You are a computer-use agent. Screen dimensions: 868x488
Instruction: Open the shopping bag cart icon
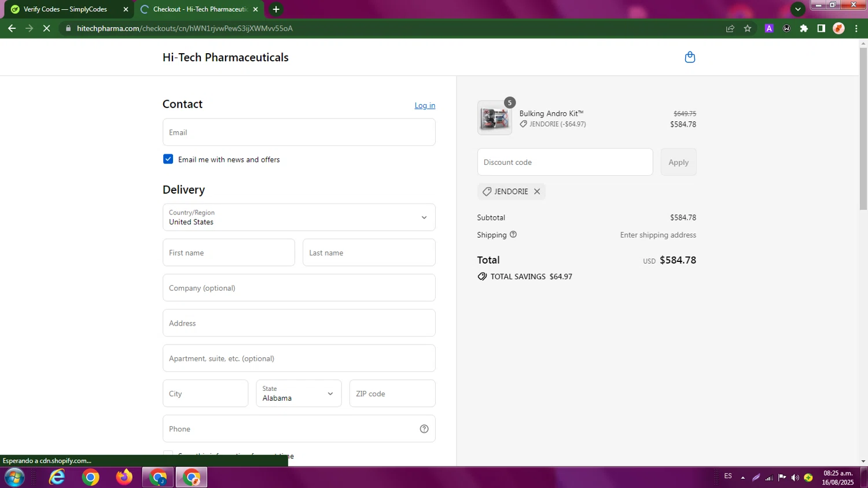click(690, 57)
